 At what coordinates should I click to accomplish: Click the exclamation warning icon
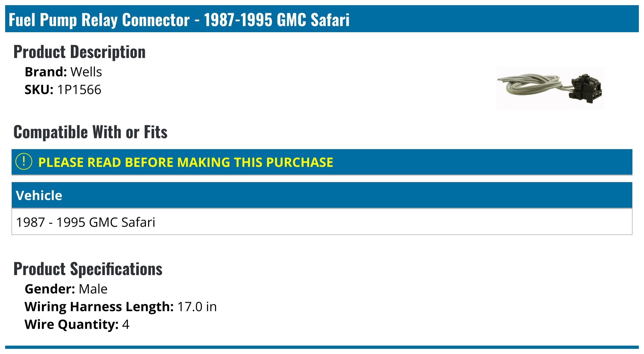point(24,162)
